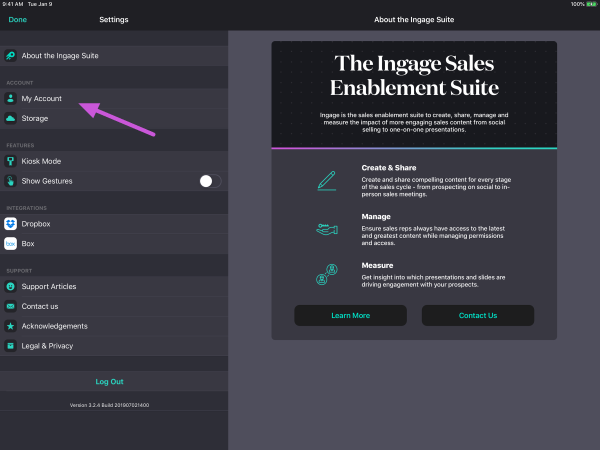Click the Learn More button

point(351,315)
